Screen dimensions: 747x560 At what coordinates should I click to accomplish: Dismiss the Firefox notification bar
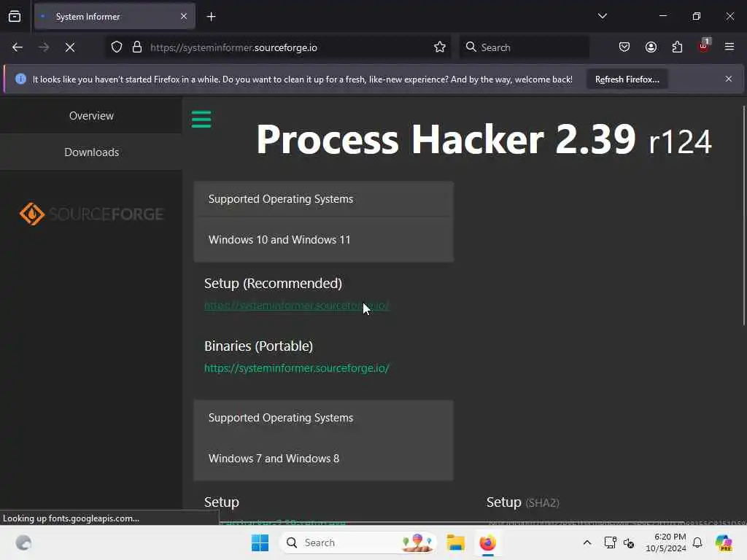click(x=729, y=79)
